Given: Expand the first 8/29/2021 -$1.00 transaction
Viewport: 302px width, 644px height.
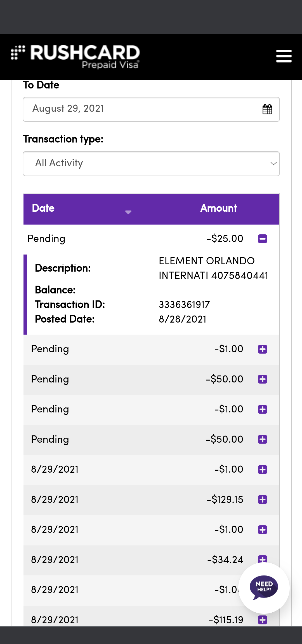Looking at the screenshot, I should click(262, 470).
